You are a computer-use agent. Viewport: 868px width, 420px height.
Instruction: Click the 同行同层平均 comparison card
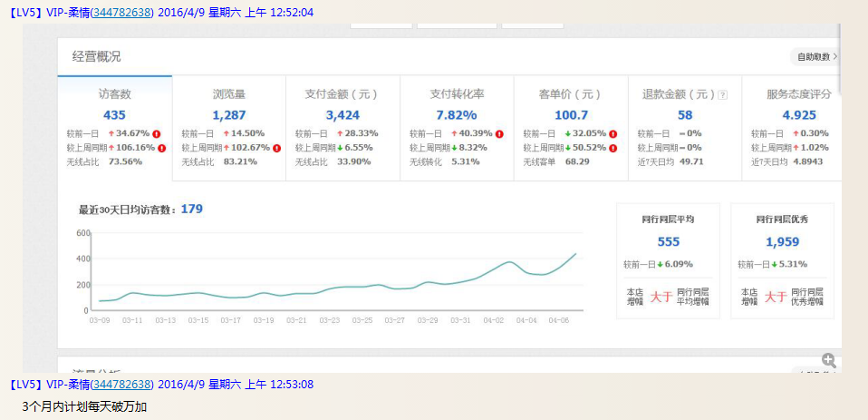pyautogui.click(x=668, y=260)
